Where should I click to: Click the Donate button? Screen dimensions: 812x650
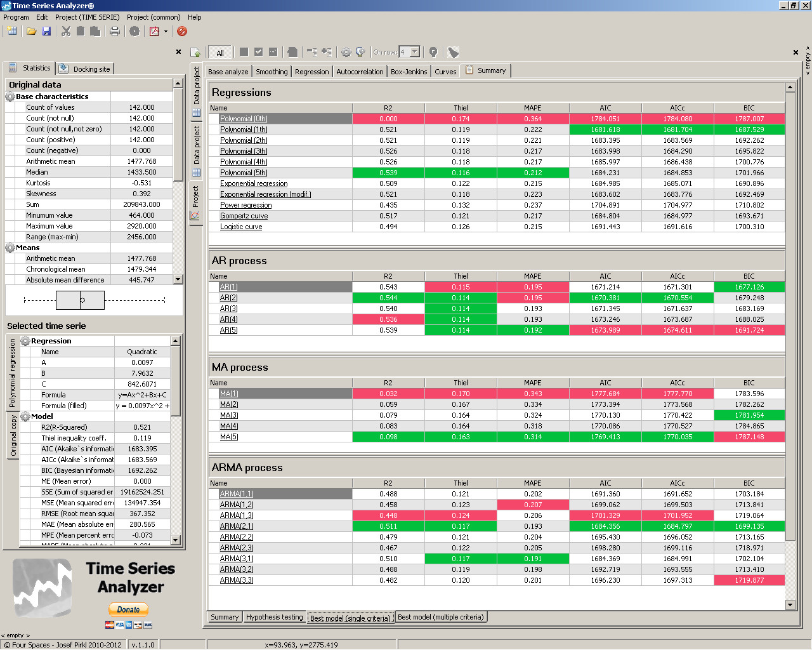tap(128, 609)
